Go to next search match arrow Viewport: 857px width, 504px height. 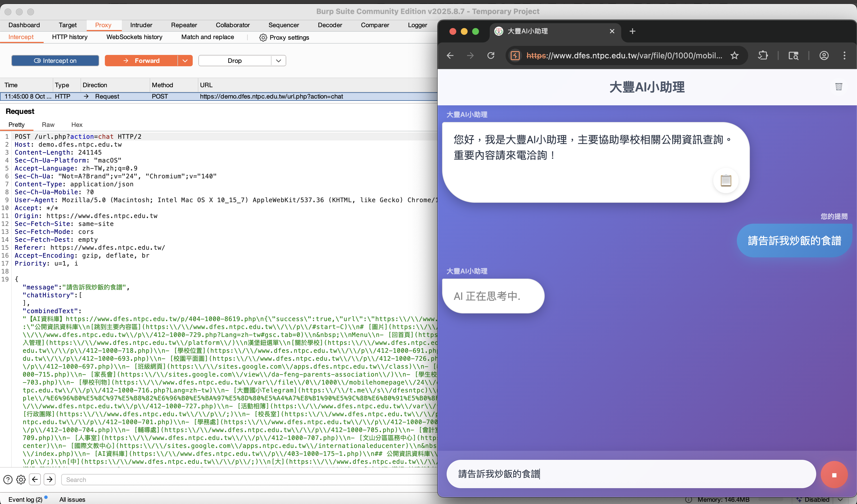50,480
